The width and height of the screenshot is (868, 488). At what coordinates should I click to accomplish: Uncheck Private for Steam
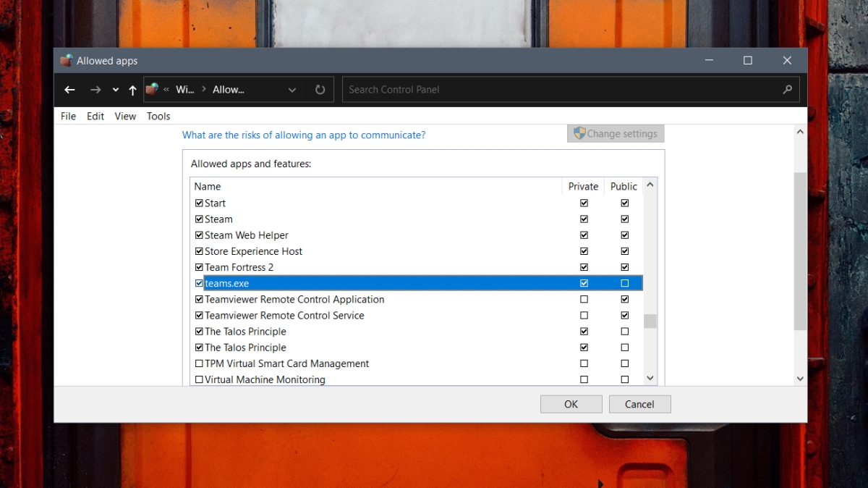pyautogui.click(x=584, y=219)
